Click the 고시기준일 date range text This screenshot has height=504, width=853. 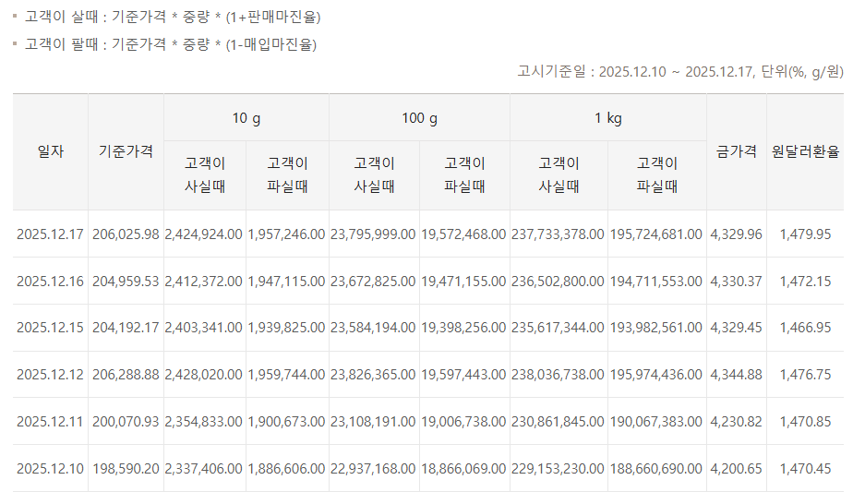680,71
